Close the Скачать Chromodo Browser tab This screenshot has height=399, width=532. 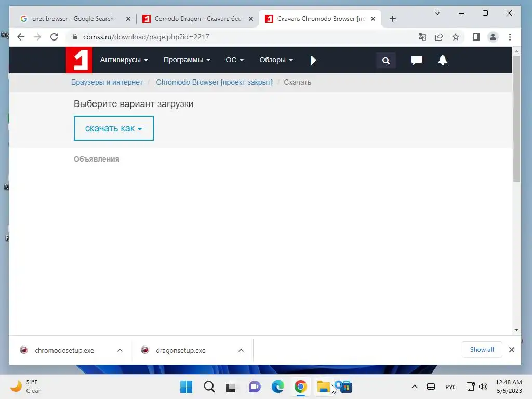tap(373, 19)
